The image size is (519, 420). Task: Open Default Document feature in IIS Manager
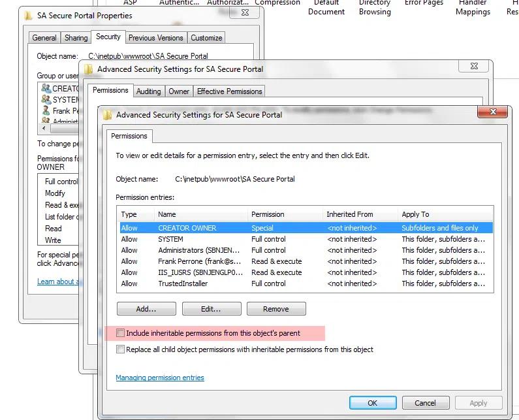(326, 7)
